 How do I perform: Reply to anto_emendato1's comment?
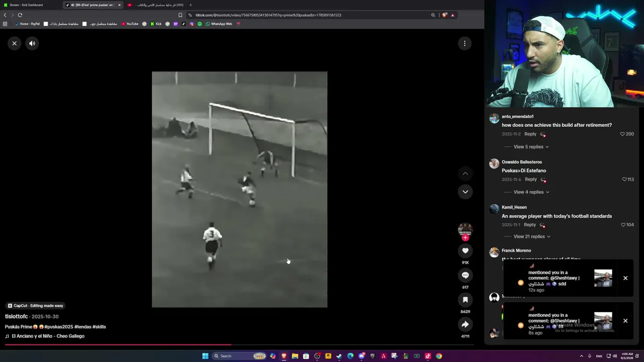click(530, 134)
